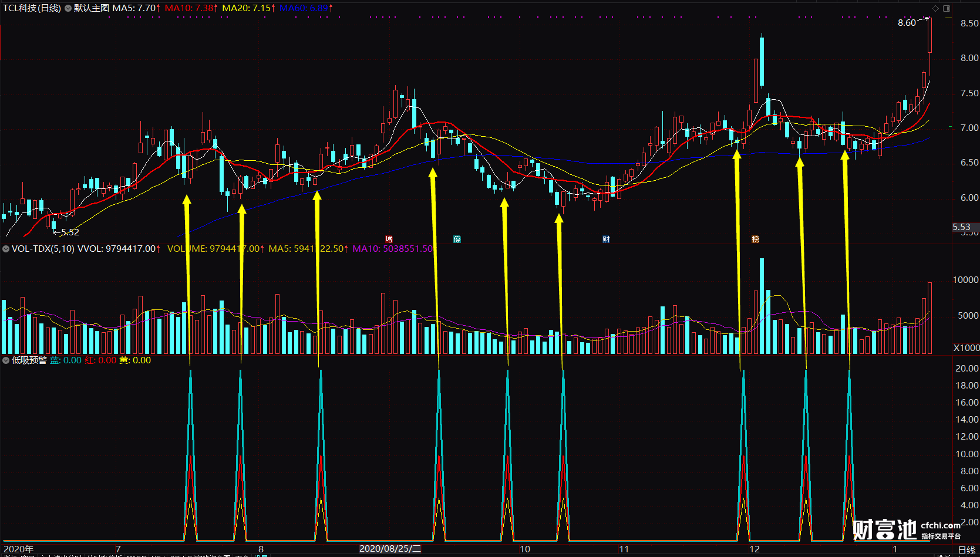The width and height of the screenshot is (980, 557).
Task: Open the 财 financial event marker
Action: click(x=606, y=239)
